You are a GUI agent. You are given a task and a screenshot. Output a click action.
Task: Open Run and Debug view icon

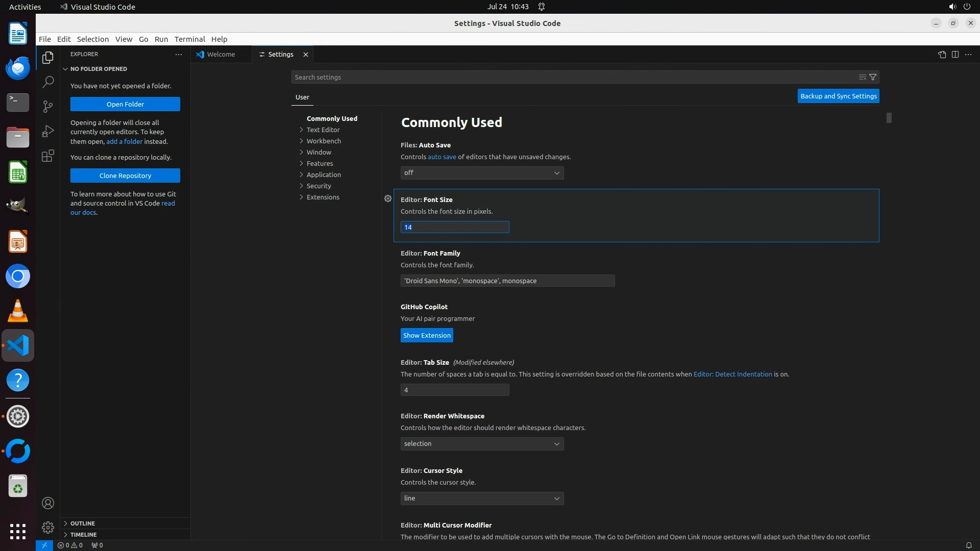[48, 131]
